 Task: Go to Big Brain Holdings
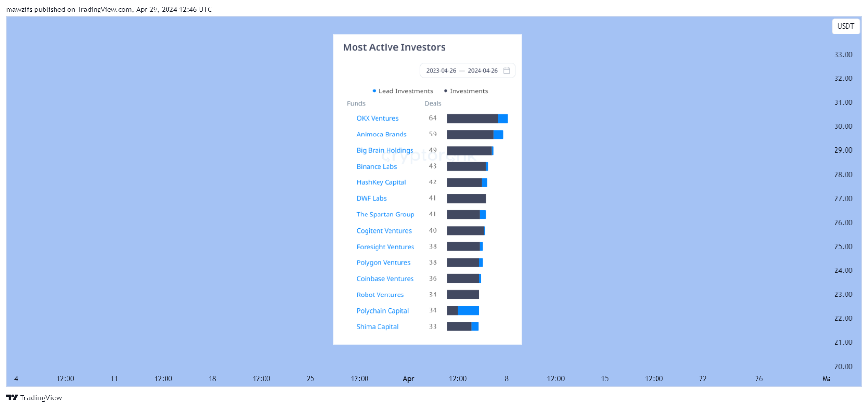coord(385,150)
